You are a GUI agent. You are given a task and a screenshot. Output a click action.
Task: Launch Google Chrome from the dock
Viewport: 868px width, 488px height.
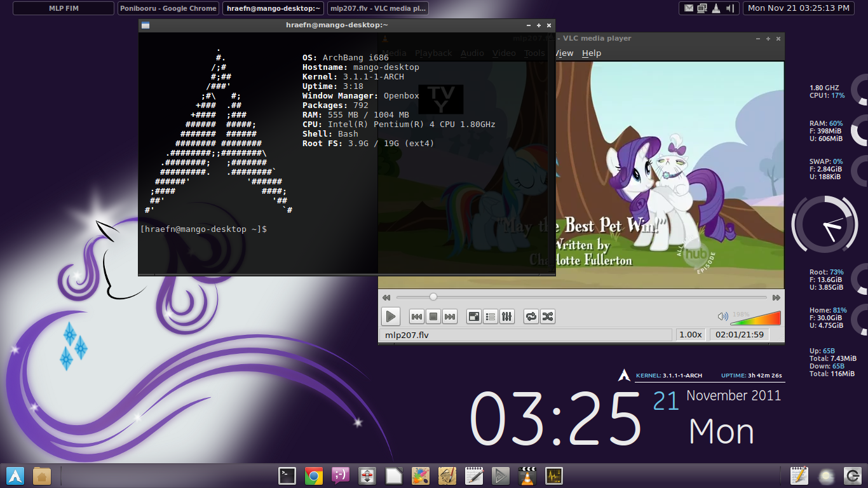pos(314,475)
